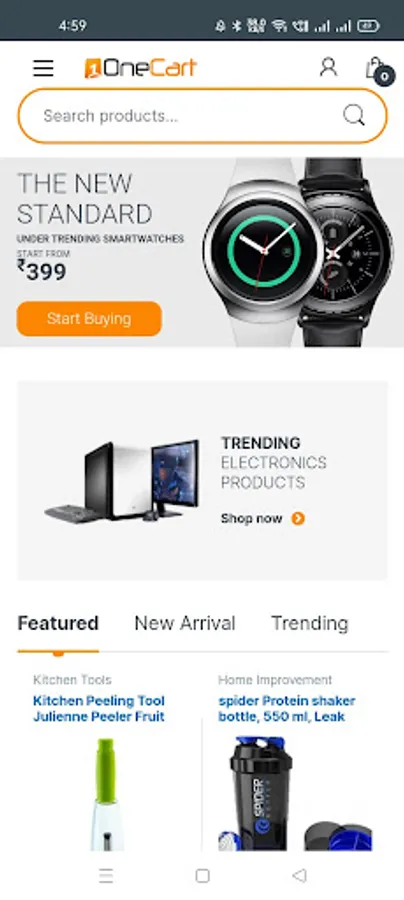Open Kitchen Peeling Tool Julienne Peeler product title
The image size is (404, 900).
point(99,708)
